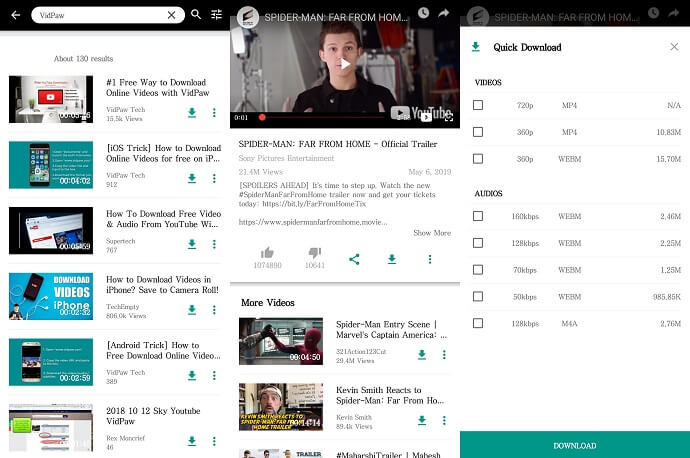Check the 720p MP4 video option

pyautogui.click(x=478, y=105)
